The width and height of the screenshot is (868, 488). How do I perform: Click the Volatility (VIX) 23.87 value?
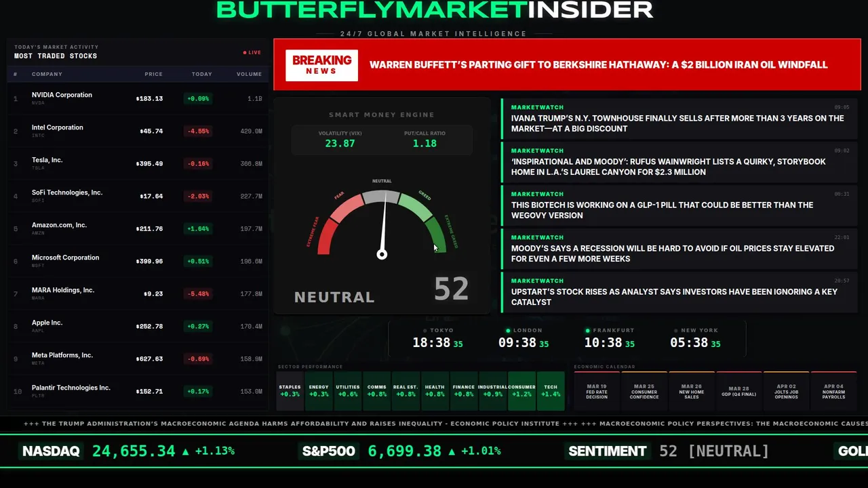[x=340, y=144]
